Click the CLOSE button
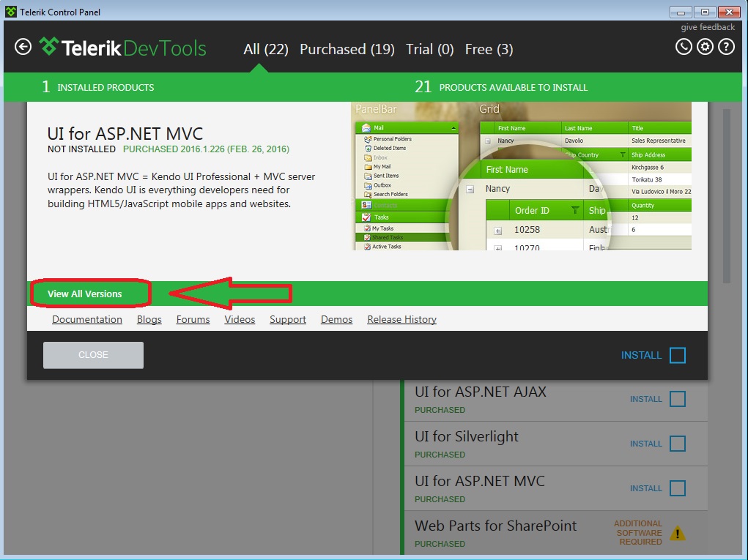The width and height of the screenshot is (748, 560). pyautogui.click(x=93, y=355)
